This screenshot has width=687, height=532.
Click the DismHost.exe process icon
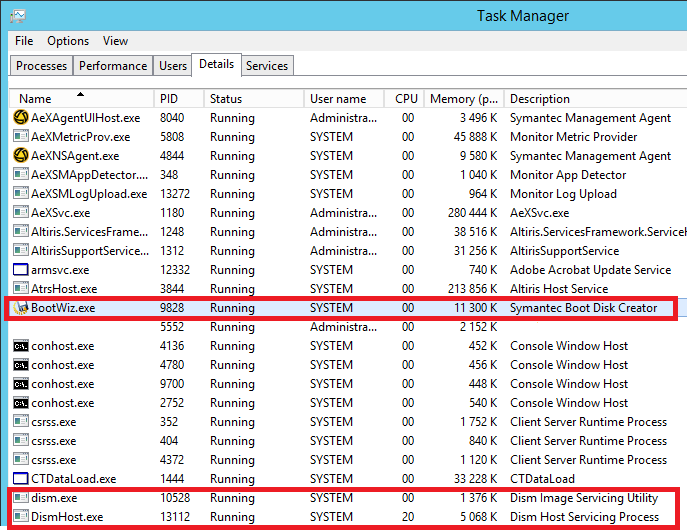pos(21,517)
